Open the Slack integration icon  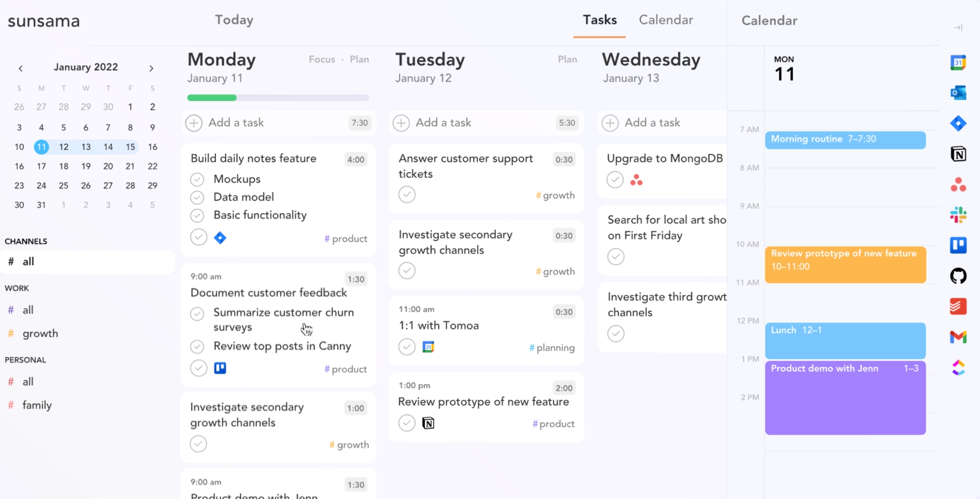click(958, 215)
